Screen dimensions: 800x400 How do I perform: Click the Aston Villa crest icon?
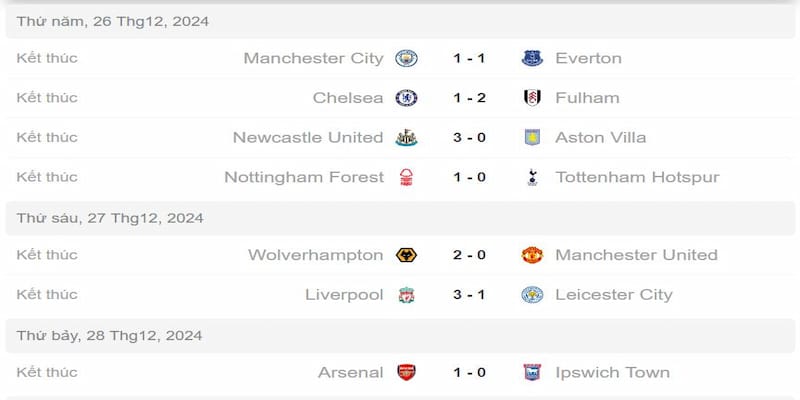[x=532, y=137]
